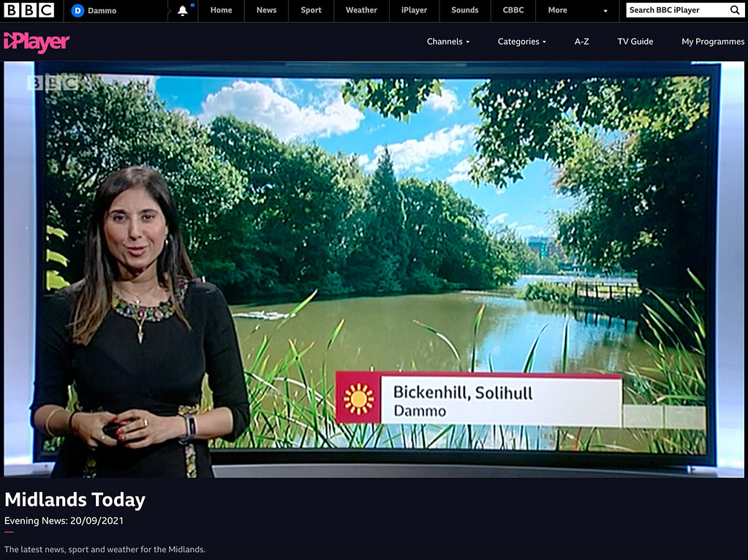
Task: Expand the Categories dropdown
Action: (x=522, y=42)
